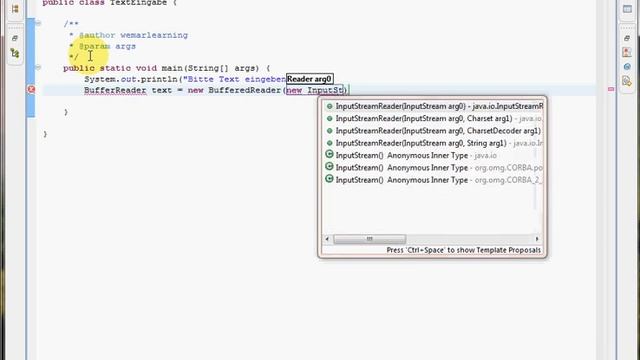Click the horizontal scrollbar thumb in proposals popup
The height and width of the screenshot is (360, 640).
pos(369,239)
